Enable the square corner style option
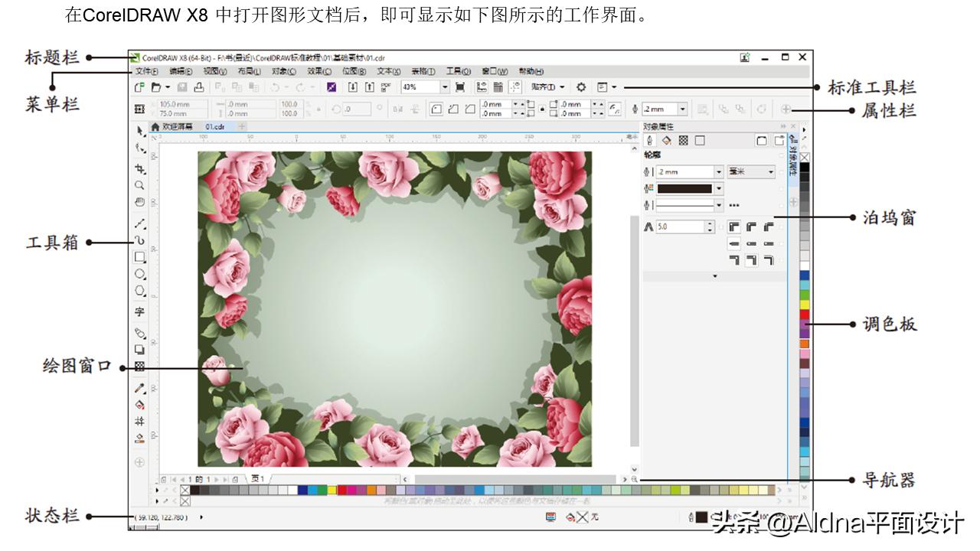980x551 pixels. pos(733,227)
